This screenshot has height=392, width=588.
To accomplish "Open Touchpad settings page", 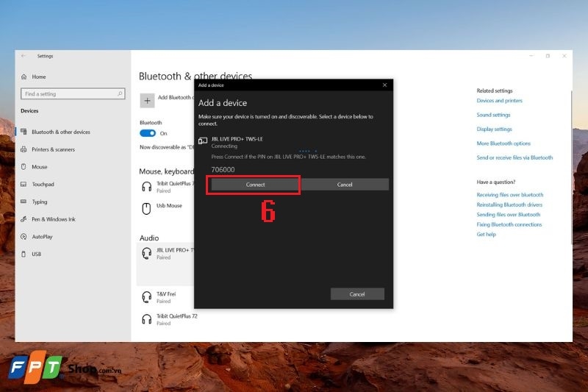I will click(43, 184).
